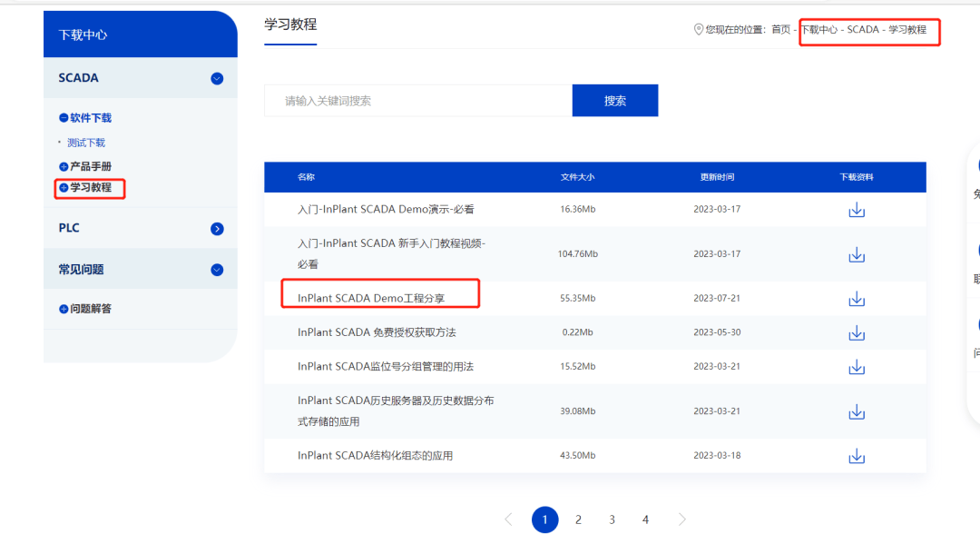
Task: Expand the 学习教程 plus icon
Action: click(x=64, y=188)
